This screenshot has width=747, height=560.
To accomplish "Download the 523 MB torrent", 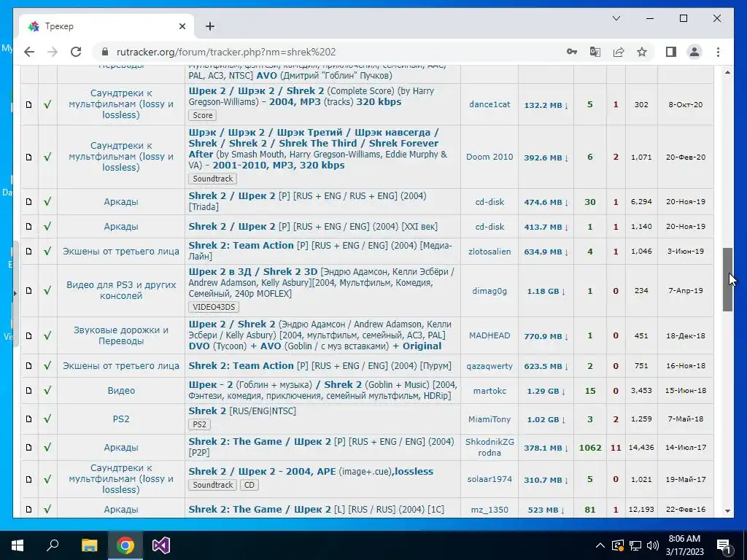I will (546, 510).
